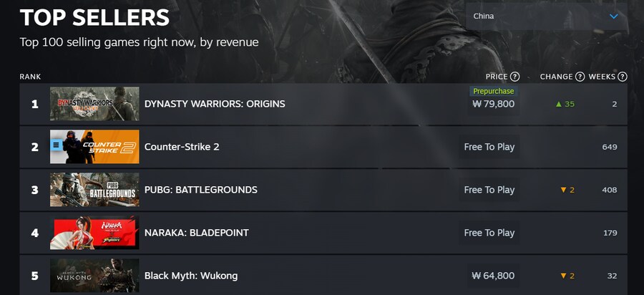The image size is (644, 295).
Task: Click the Price column help icon
Action: [515, 77]
